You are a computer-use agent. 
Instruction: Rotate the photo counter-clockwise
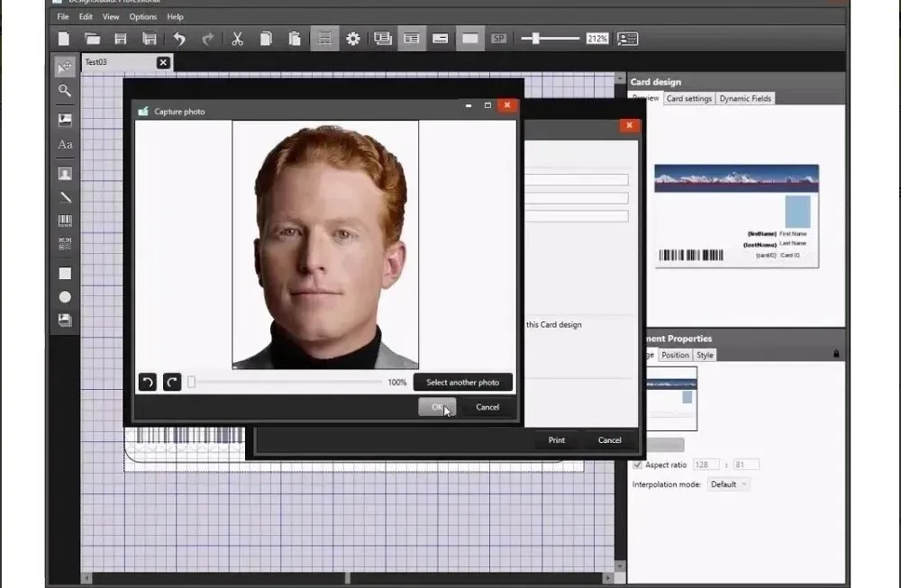(x=147, y=383)
